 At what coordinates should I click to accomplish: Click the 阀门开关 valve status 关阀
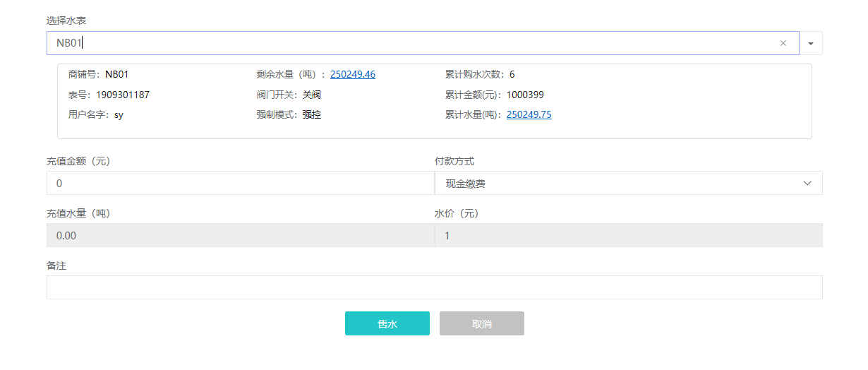[x=311, y=95]
